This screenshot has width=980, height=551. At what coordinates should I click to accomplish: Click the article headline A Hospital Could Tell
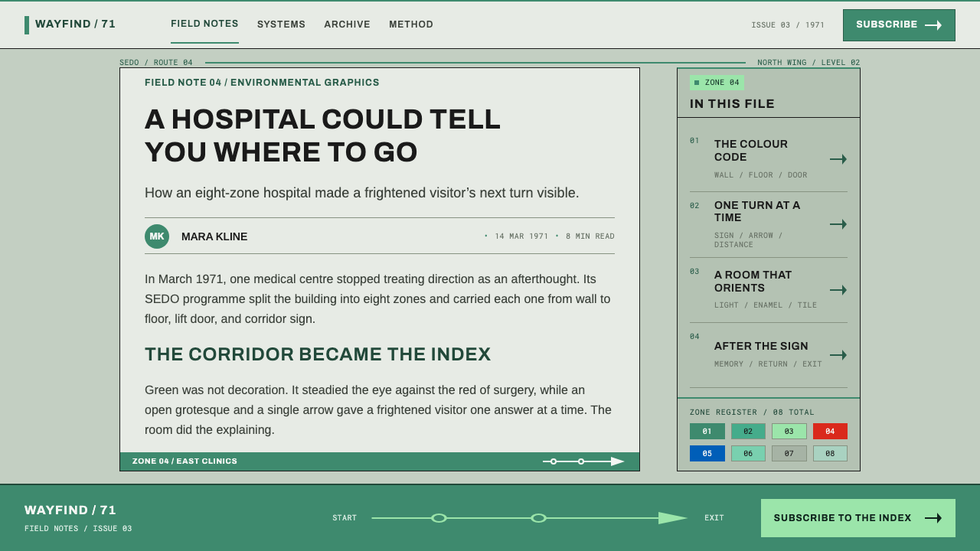(322, 135)
